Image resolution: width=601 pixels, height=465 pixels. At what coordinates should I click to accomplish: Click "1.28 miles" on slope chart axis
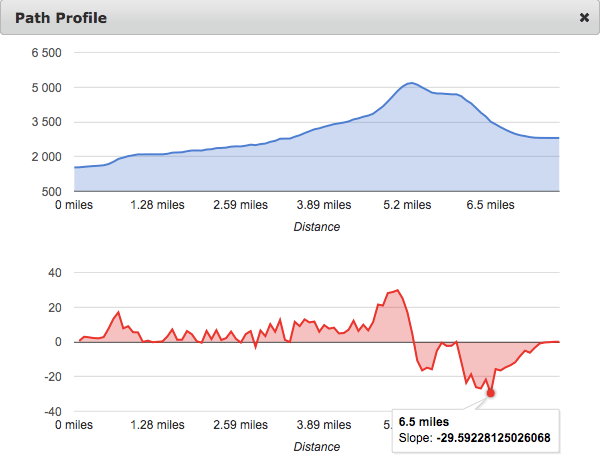point(159,425)
